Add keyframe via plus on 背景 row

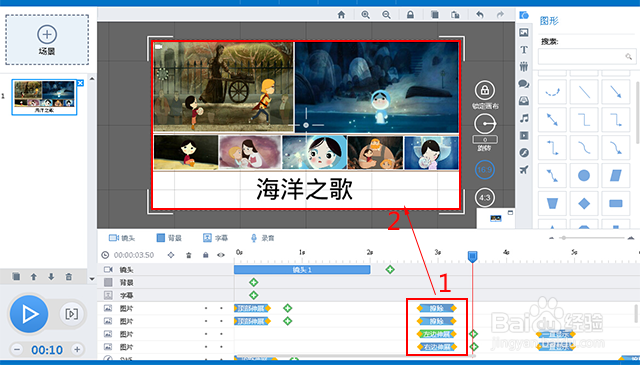(x=253, y=282)
